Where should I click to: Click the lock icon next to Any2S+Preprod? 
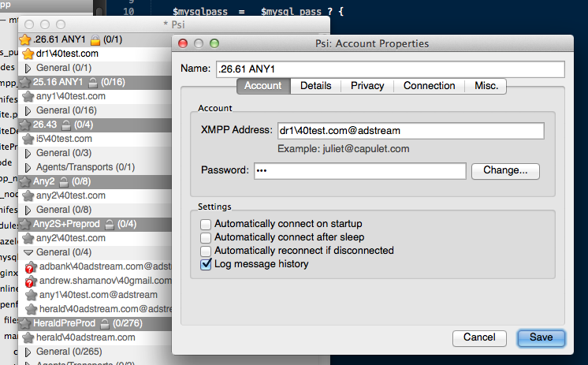(109, 224)
